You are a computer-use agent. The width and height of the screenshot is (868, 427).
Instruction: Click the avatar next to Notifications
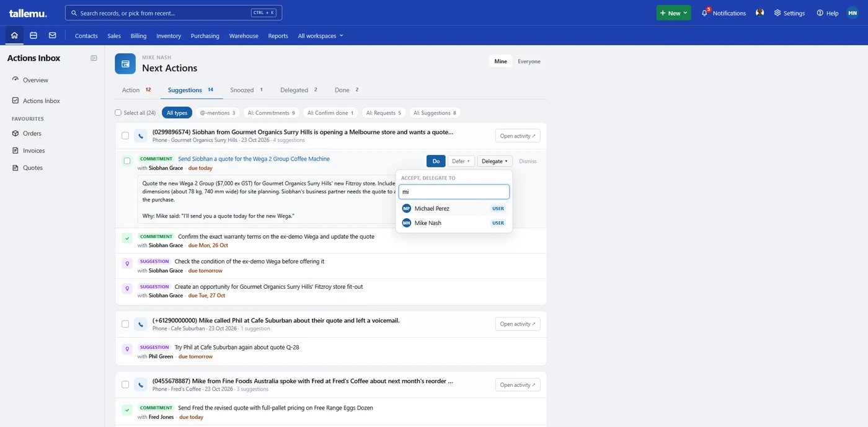click(x=759, y=12)
